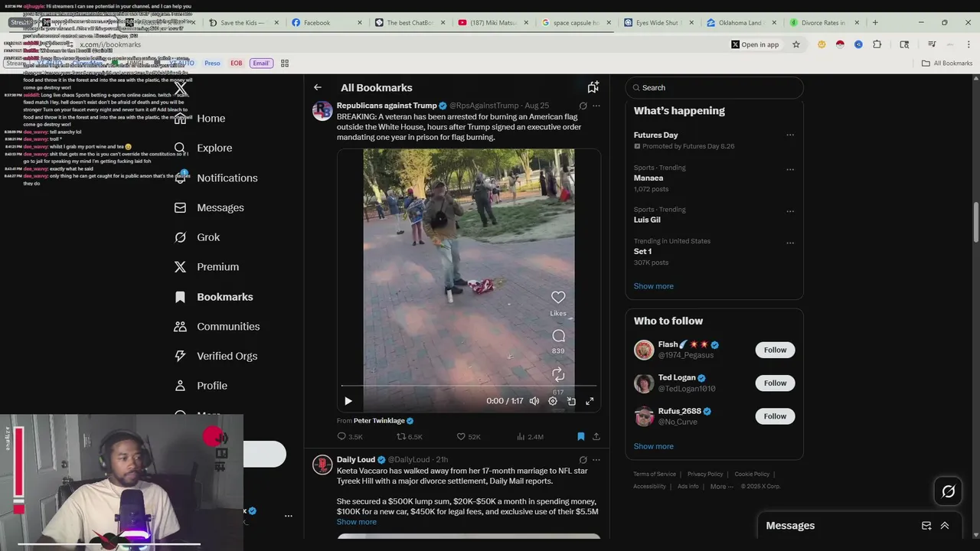The width and height of the screenshot is (980, 551).
Task: Seek on the video progress bar
Action: coord(469,386)
